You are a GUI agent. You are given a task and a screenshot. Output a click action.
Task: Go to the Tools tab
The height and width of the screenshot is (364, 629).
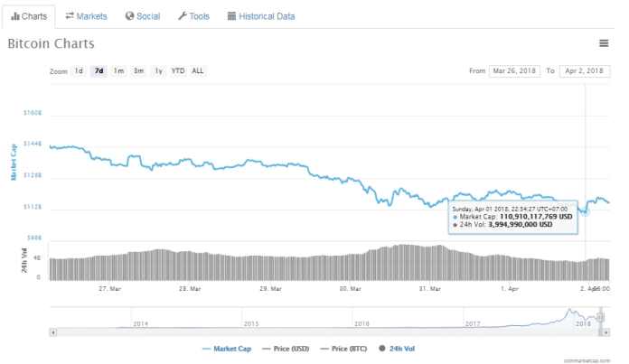pyautogui.click(x=193, y=16)
